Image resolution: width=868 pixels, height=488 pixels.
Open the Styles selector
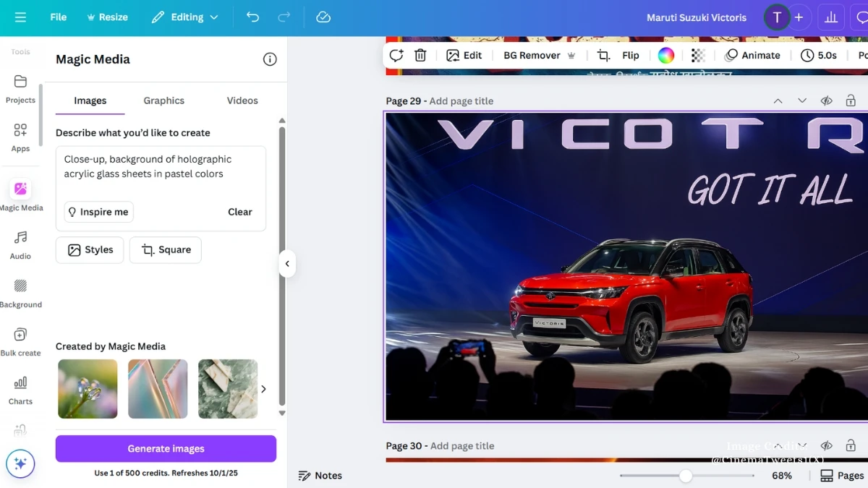point(90,250)
